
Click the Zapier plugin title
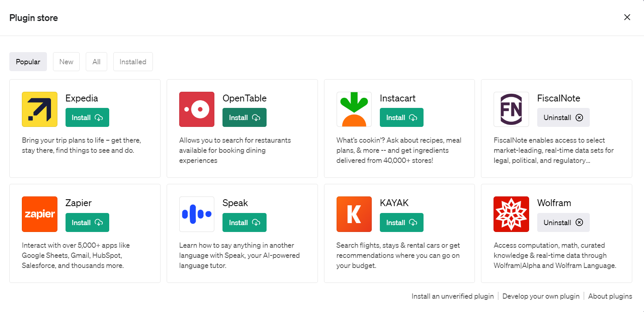[78, 203]
